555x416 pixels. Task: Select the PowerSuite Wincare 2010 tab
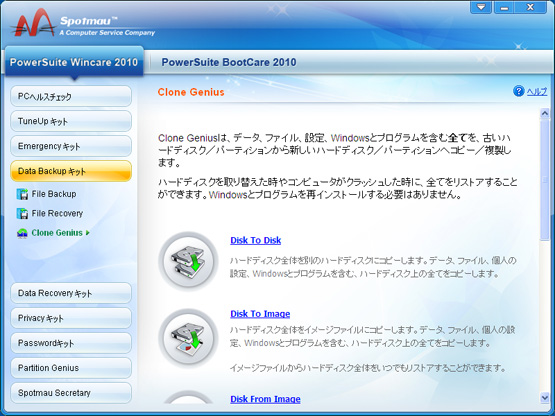[74, 62]
